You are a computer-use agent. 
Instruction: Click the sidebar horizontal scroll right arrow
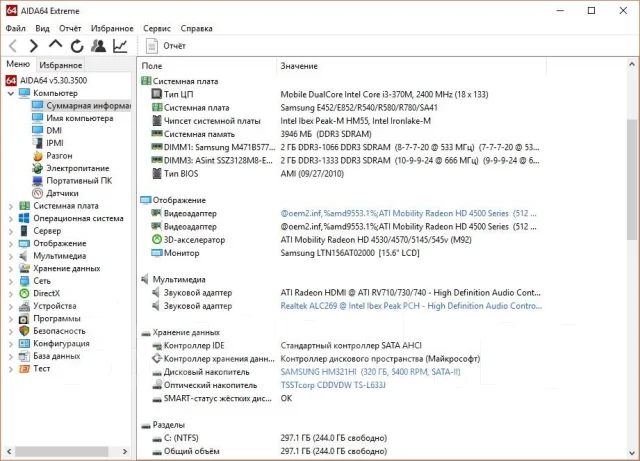point(125,451)
